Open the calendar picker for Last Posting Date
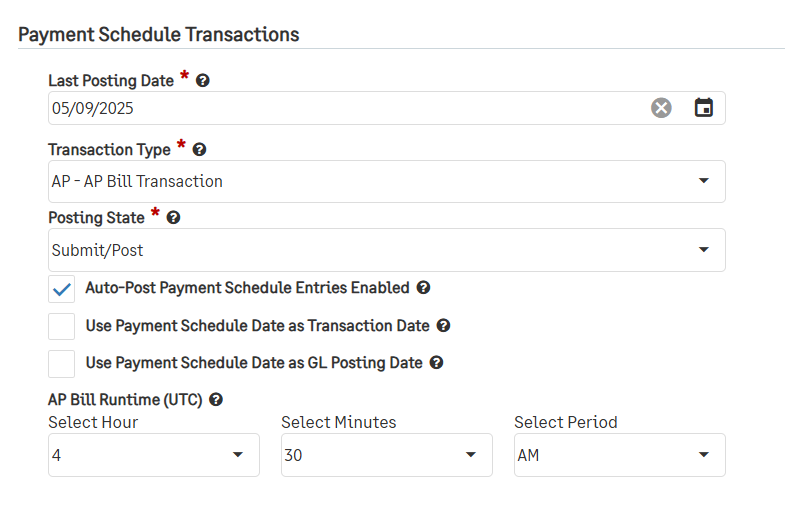This screenshot has height=520, width=785. pyautogui.click(x=703, y=108)
